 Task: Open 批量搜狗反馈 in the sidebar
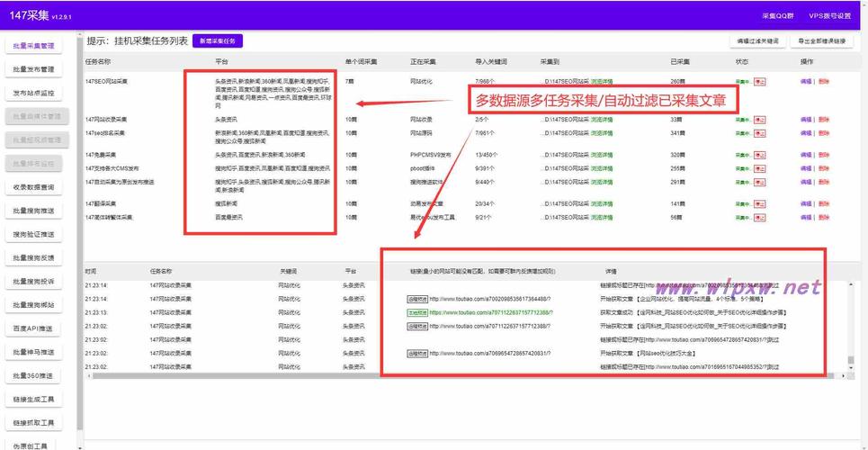33,257
